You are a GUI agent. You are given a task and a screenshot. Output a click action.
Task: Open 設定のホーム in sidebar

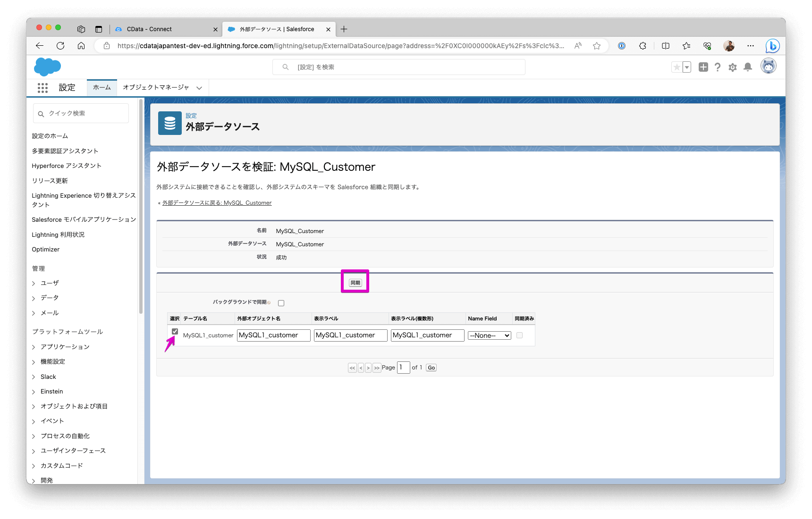(50, 136)
